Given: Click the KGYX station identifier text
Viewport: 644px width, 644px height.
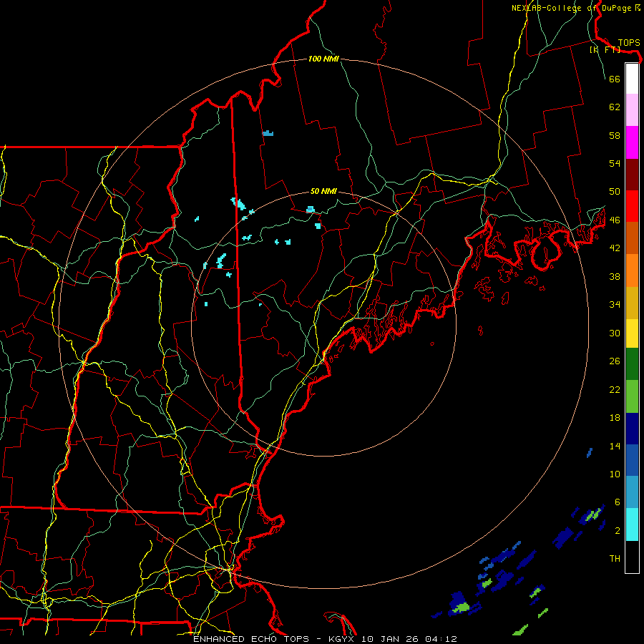Looking at the screenshot, I should click(x=341, y=639).
